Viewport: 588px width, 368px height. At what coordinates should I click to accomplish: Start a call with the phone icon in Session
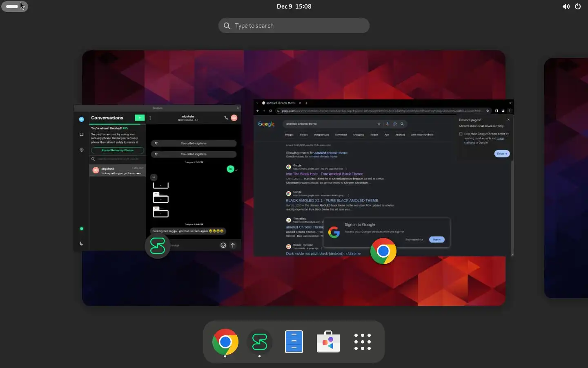(x=226, y=118)
